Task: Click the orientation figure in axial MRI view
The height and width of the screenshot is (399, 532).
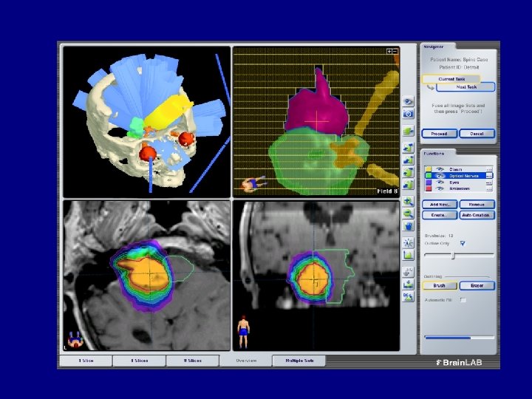Action: click(75, 339)
